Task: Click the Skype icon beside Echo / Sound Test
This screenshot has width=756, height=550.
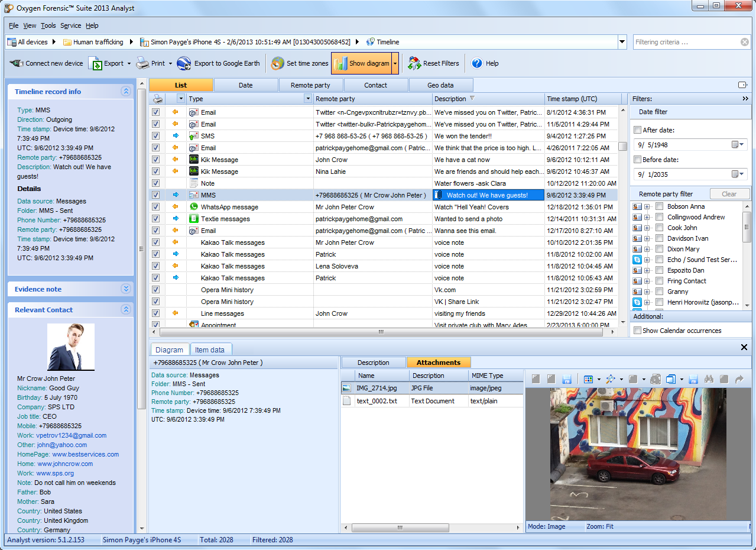Action: (637, 260)
